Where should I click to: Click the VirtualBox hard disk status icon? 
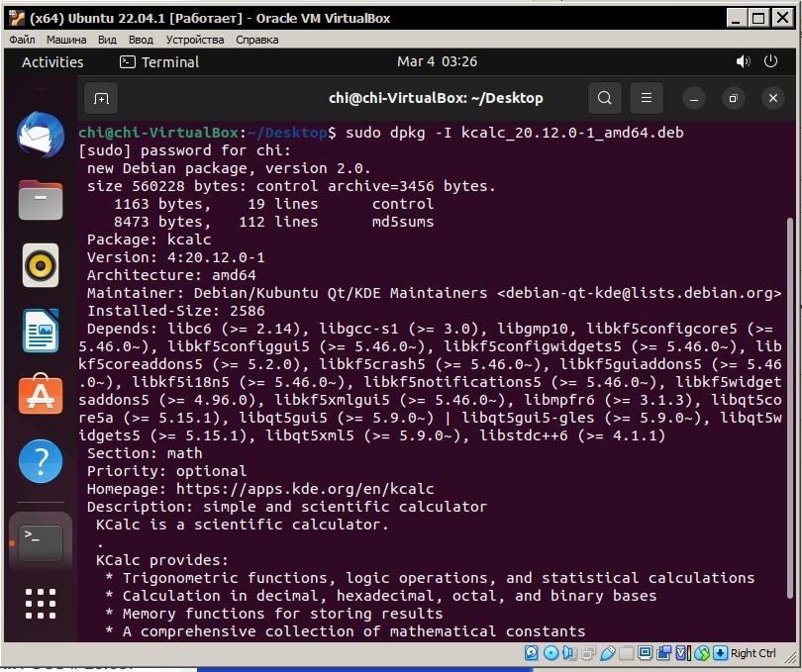coord(531,652)
